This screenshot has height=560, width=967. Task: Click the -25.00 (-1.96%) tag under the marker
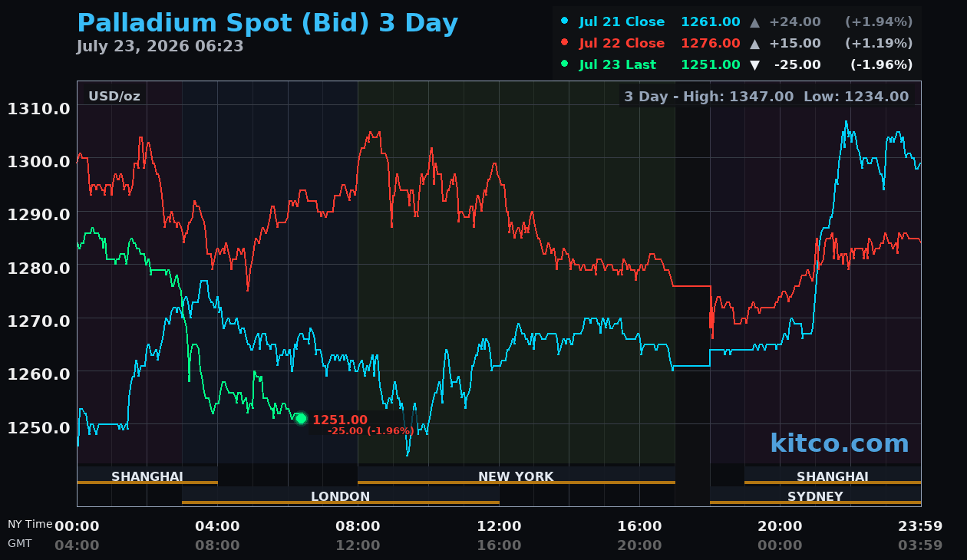[371, 431]
